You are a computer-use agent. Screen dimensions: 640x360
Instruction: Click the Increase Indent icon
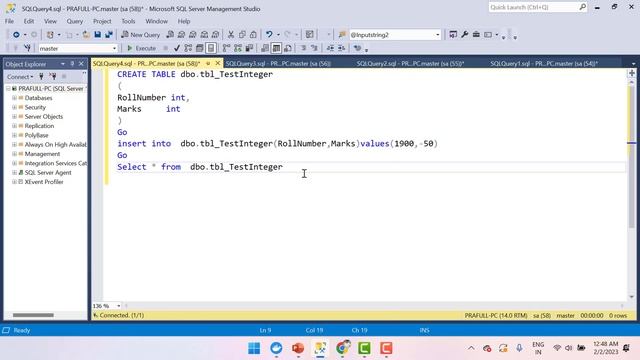pyautogui.click(x=342, y=48)
